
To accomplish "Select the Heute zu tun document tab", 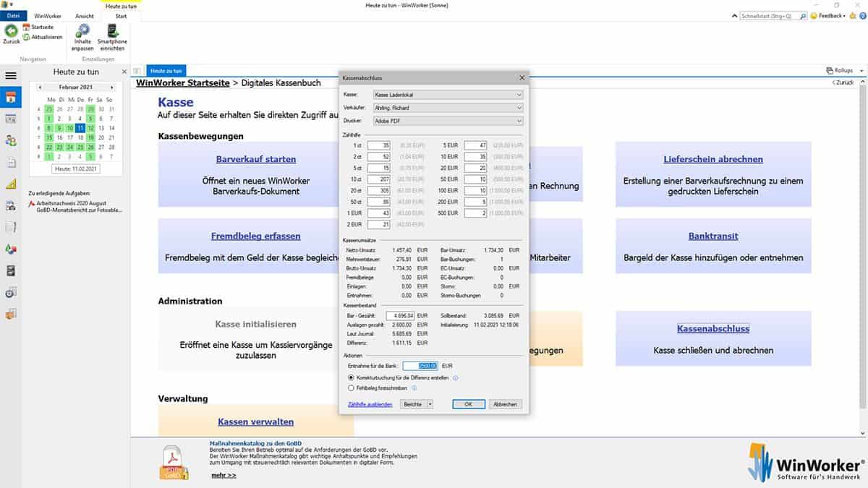I will click(166, 71).
